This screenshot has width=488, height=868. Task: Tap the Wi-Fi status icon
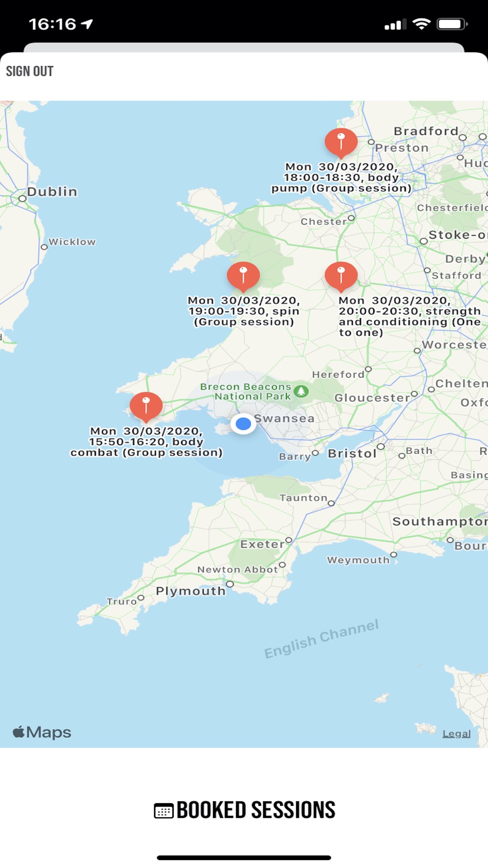coord(421,24)
